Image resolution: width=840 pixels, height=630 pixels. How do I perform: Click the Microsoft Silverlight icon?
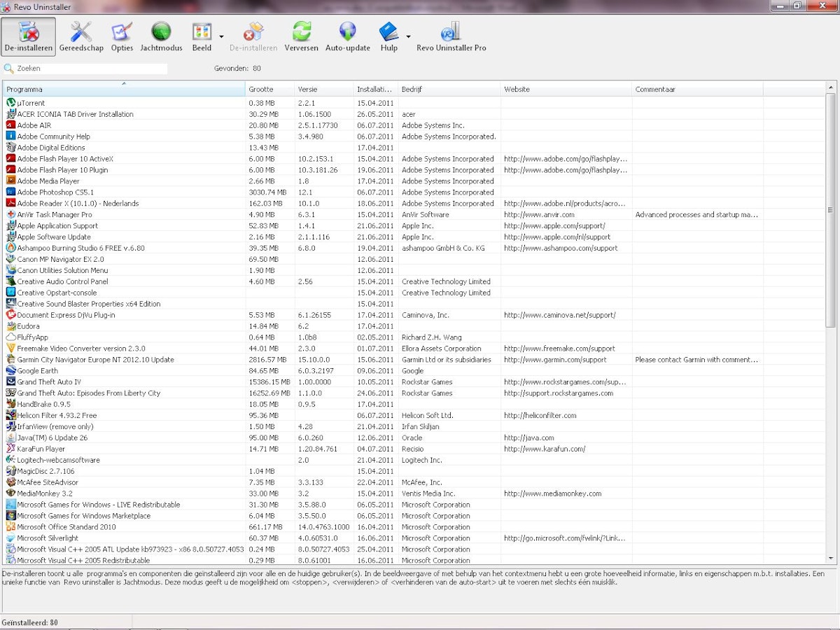pyautogui.click(x=10, y=538)
